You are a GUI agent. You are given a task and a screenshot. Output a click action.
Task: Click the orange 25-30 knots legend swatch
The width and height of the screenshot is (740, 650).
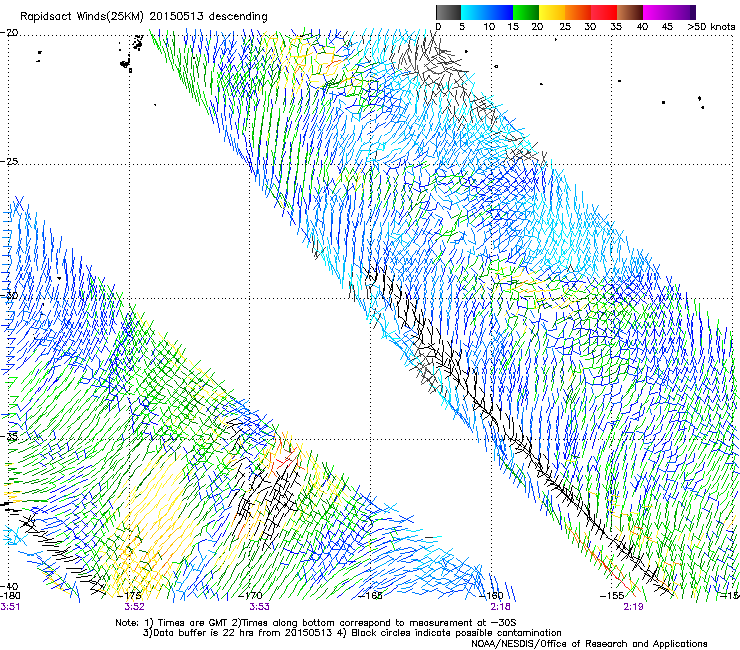578,12
